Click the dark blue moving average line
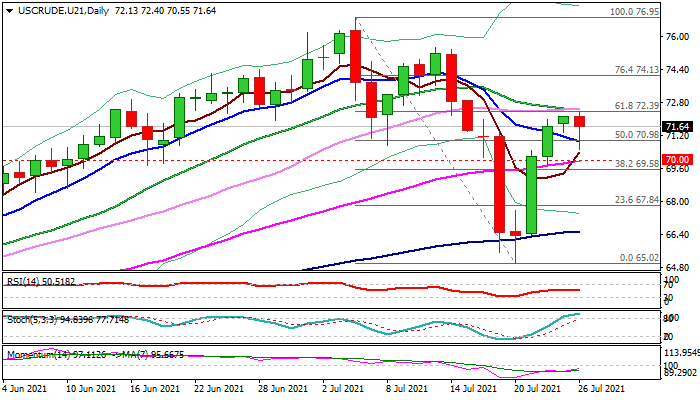This screenshot has height=400, width=700. pos(446,245)
